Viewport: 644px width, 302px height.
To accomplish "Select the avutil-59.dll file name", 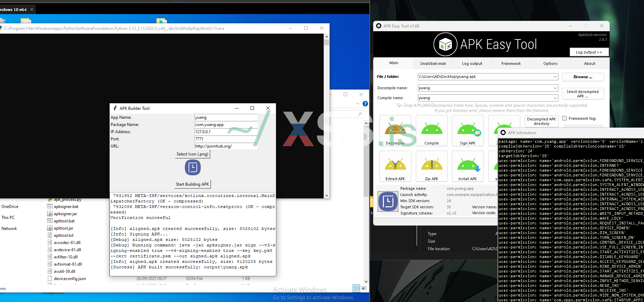I will 65,271.
